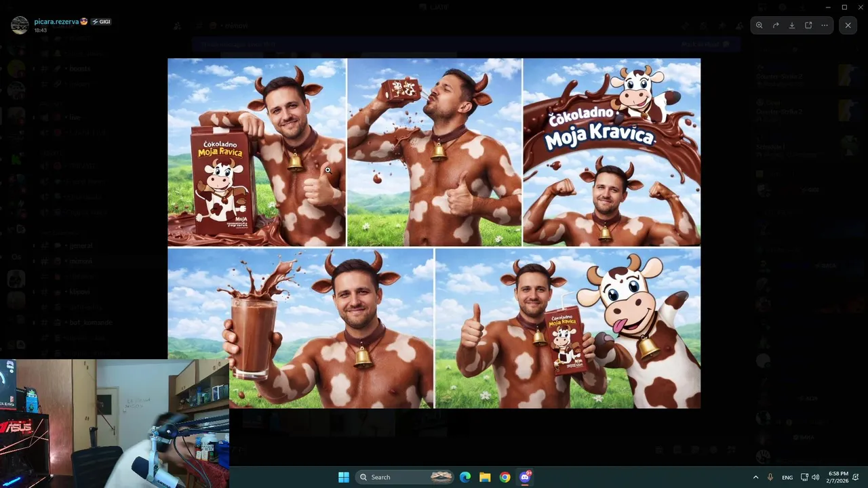Screen dimensions: 868x488
Task: Close the image viewer with the X button
Action: 848,25
